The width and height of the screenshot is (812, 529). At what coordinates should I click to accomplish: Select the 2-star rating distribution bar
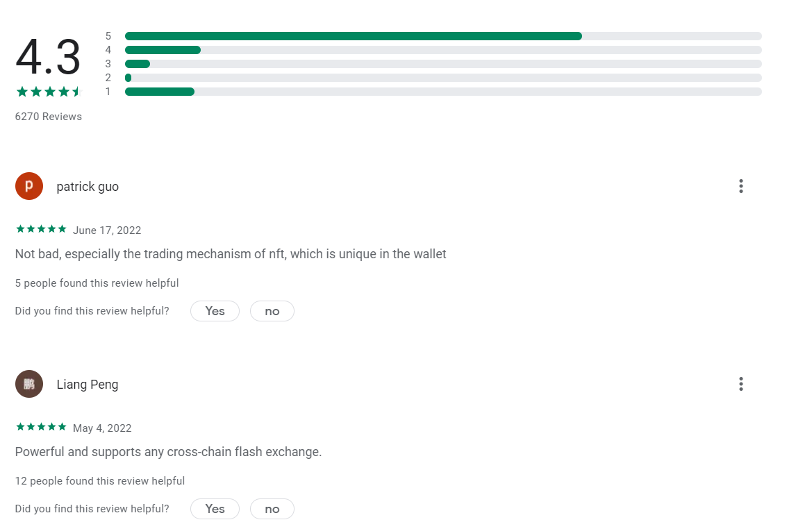tap(443, 78)
